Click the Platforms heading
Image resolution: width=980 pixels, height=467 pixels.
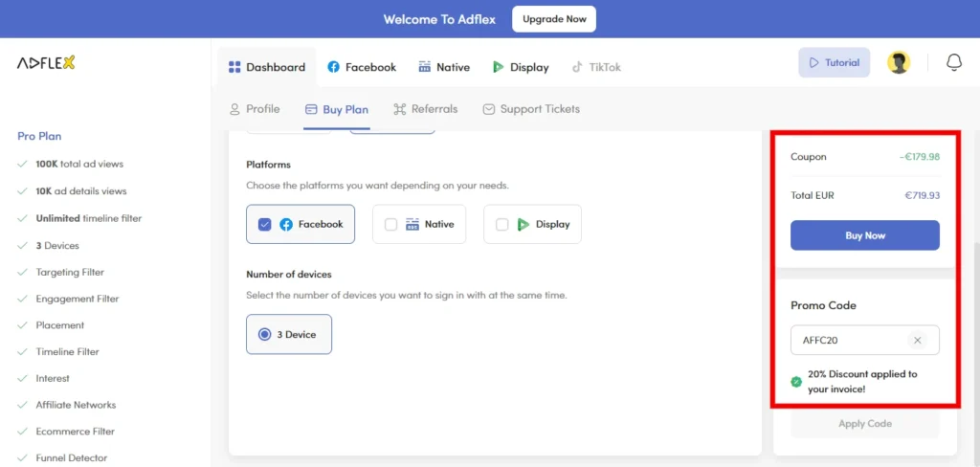pyautogui.click(x=269, y=165)
